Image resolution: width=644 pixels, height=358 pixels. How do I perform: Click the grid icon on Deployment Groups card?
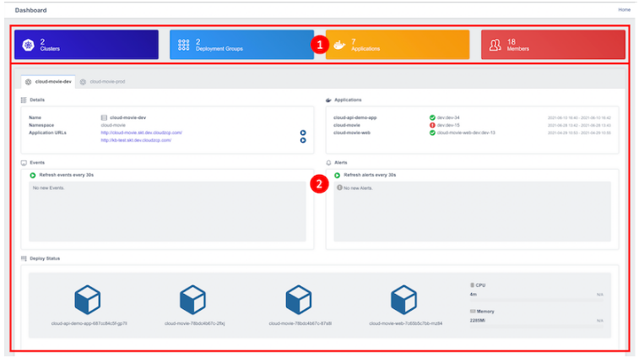tap(184, 45)
